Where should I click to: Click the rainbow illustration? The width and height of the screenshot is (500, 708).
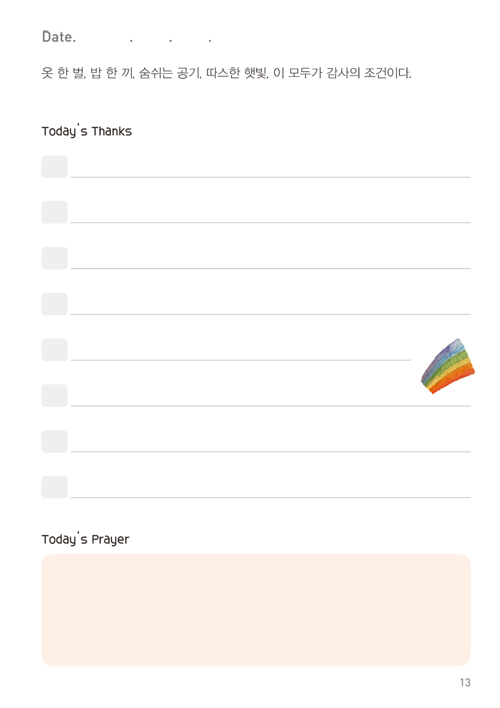(x=448, y=366)
